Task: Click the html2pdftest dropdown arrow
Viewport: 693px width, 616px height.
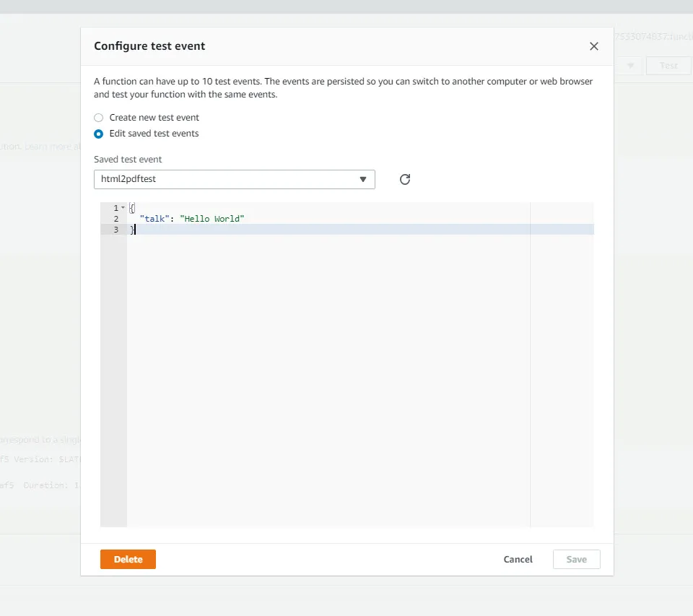Action: click(364, 179)
